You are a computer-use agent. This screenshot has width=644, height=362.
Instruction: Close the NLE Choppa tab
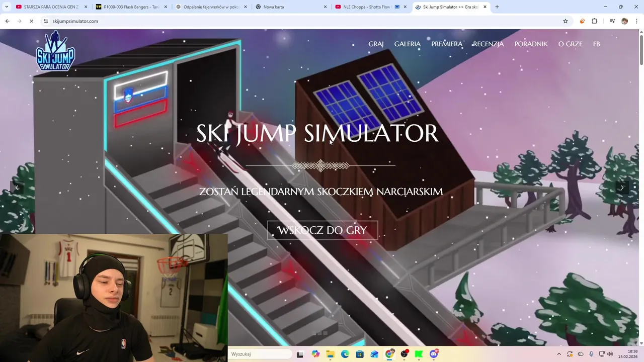pyautogui.click(x=405, y=7)
